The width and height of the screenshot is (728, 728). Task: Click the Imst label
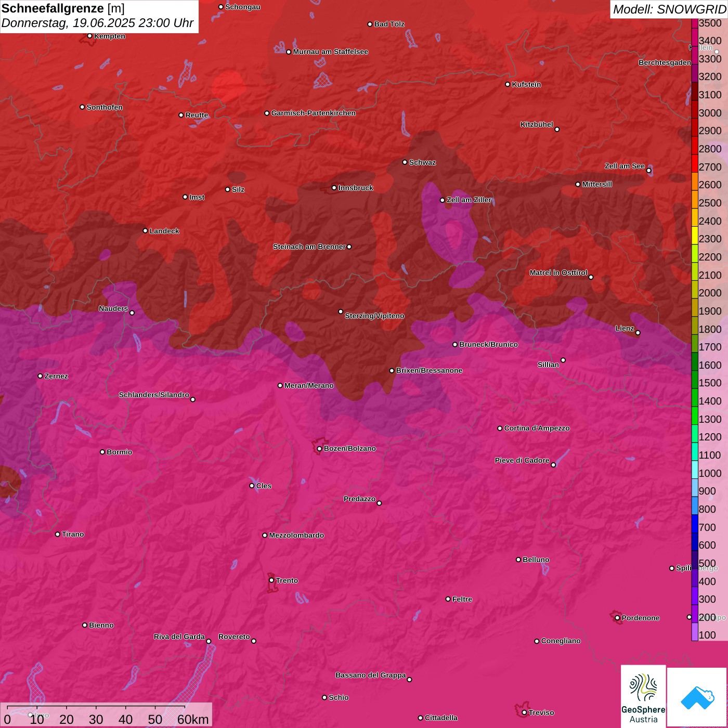[x=197, y=197]
